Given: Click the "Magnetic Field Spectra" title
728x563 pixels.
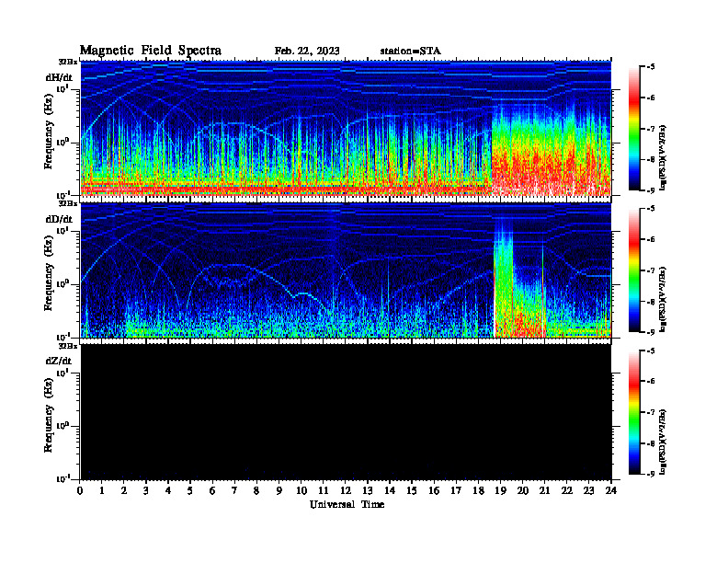Looking at the screenshot, I should click(151, 51).
